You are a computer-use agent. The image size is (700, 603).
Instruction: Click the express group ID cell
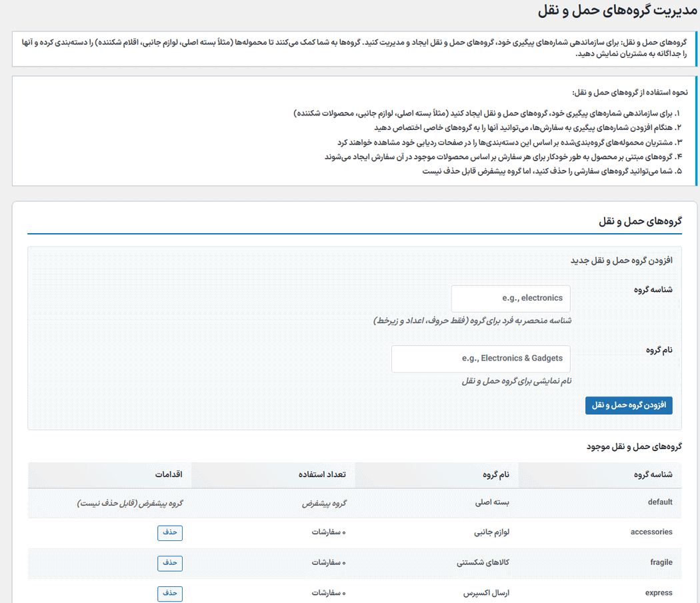[x=659, y=593]
